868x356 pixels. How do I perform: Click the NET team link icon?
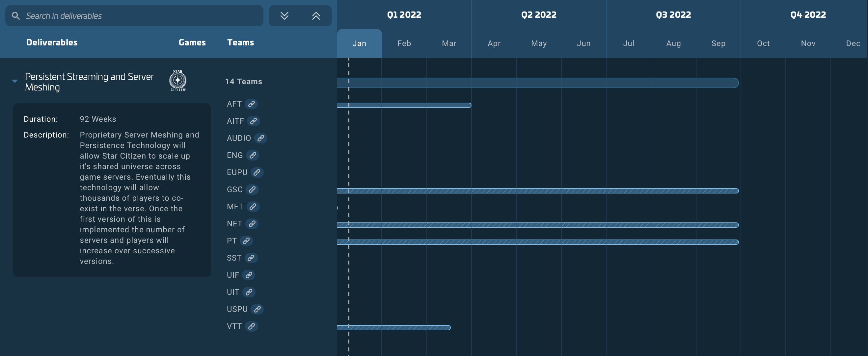(253, 223)
